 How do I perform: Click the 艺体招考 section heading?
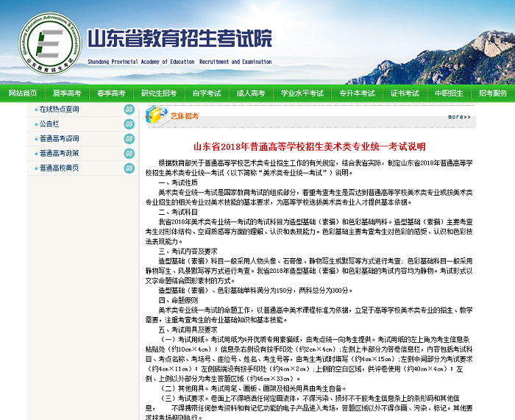point(185,116)
